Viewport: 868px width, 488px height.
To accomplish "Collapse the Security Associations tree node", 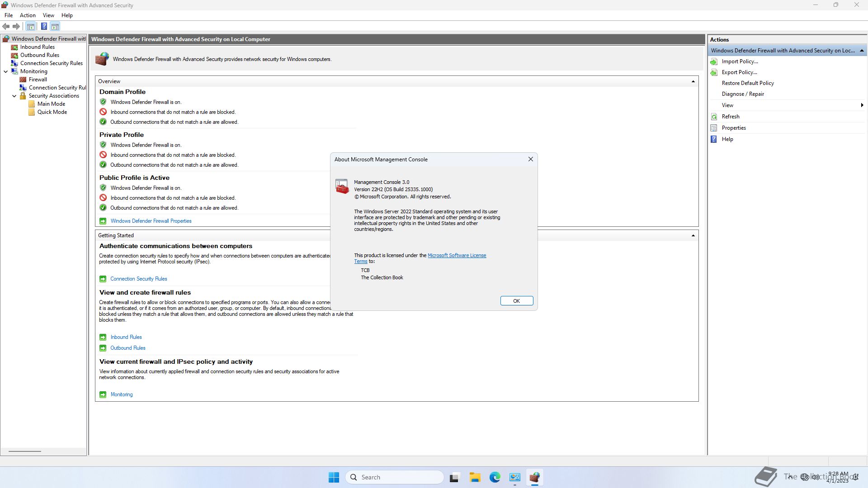I will [14, 96].
